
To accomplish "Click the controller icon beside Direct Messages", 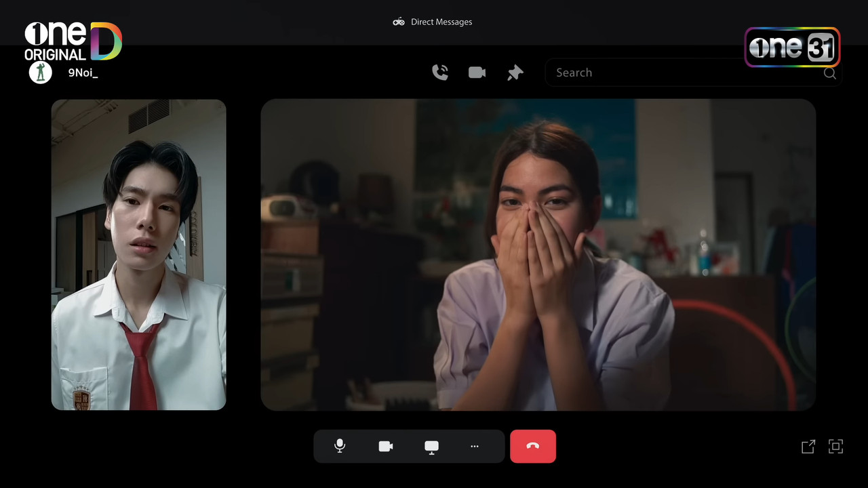I will pyautogui.click(x=399, y=22).
